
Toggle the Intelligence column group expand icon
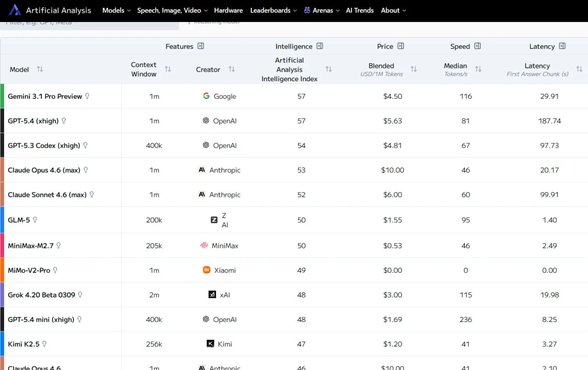point(320,46)
